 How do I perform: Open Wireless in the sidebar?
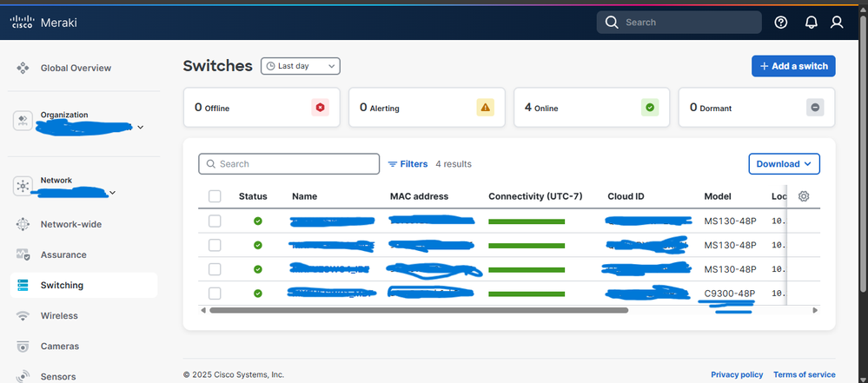59,316
